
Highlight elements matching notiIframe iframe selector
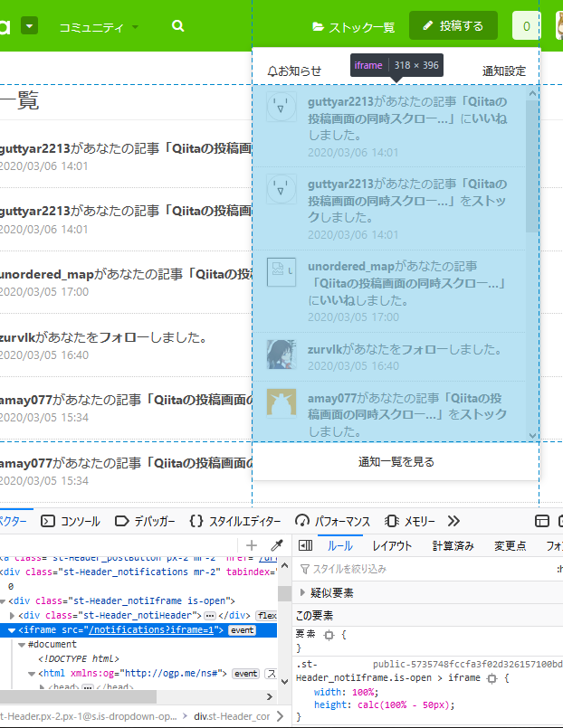coord(491,678)
